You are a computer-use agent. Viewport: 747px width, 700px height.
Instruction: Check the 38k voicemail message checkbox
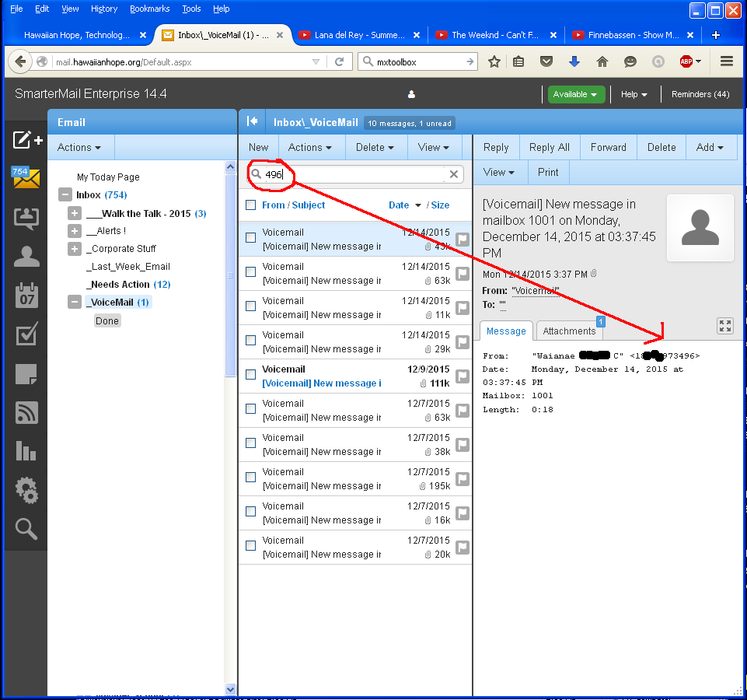click(x=250, y=443)
